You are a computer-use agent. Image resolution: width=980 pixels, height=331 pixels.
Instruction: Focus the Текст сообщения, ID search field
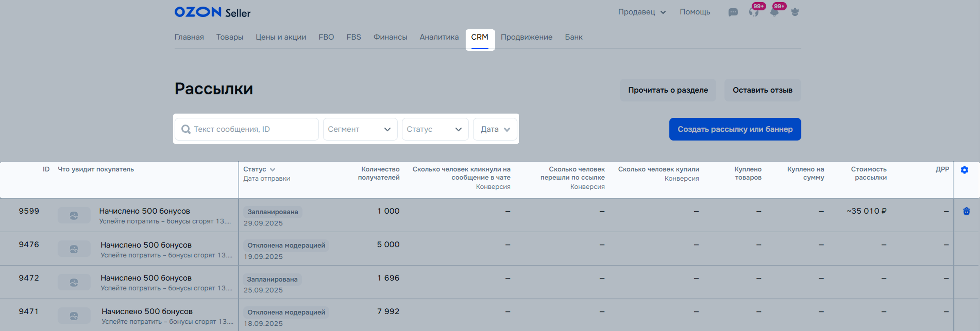tap(251, 129)
